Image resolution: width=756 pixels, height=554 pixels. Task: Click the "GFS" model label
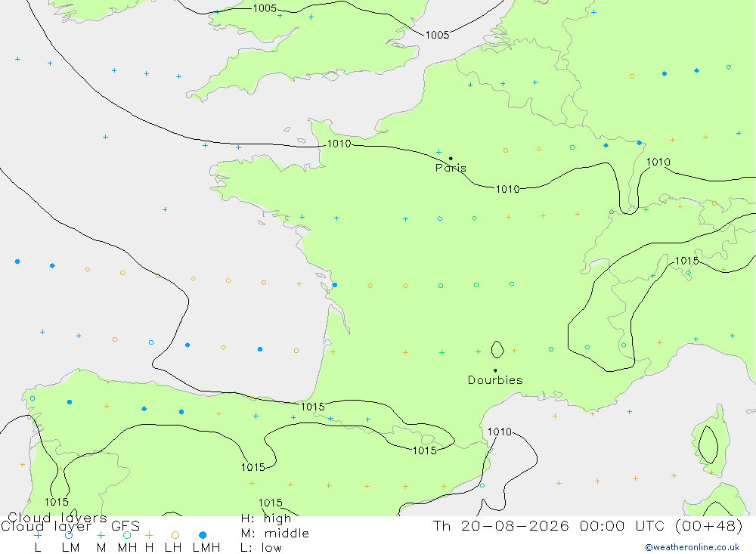click(x=125, y=526)
